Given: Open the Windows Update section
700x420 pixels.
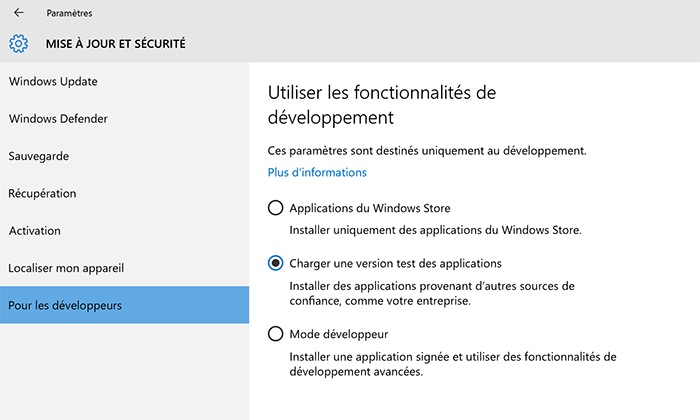Looking at the screenshot, I should (x=53, y=81).
